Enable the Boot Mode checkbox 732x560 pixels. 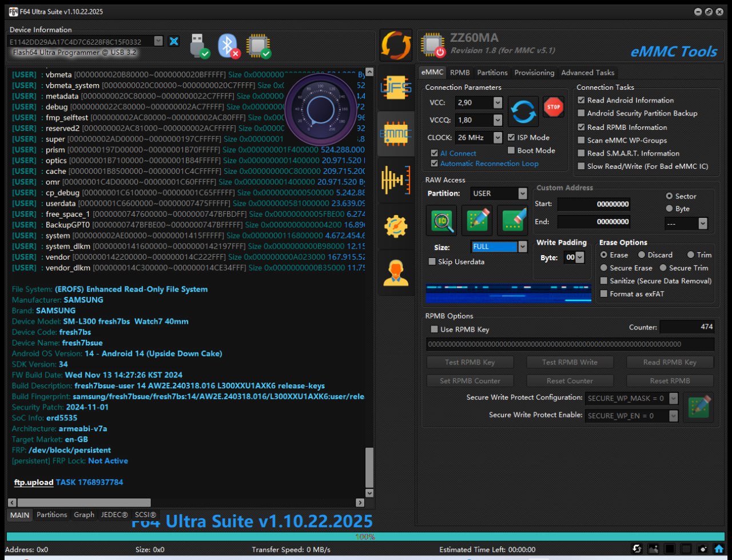click(511, 150)
